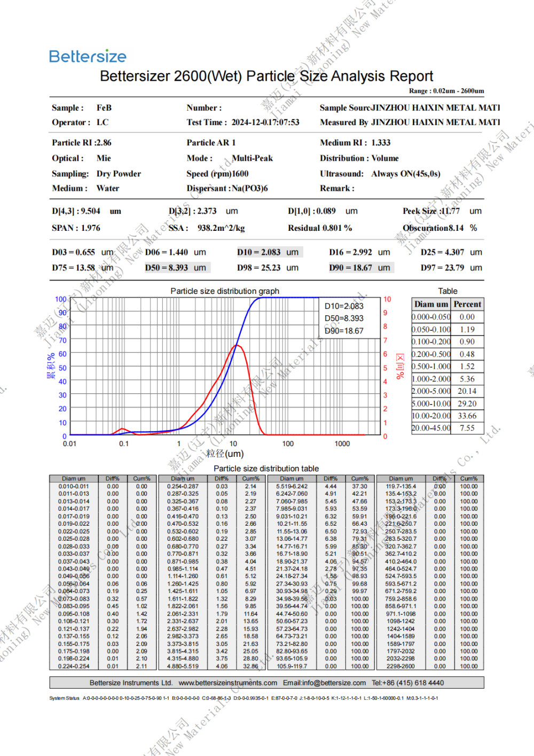Select the highlighted D50 = 8.393 value
Image resolution: width=534 pixels, height=756 pixels.
pyautogui.click(x=177, y=268)
